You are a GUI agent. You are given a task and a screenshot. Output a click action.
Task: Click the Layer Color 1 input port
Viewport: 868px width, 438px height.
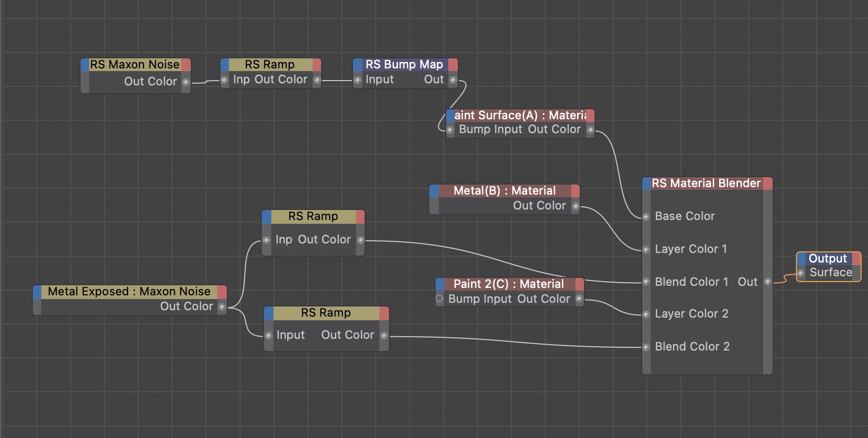(646, 249)
